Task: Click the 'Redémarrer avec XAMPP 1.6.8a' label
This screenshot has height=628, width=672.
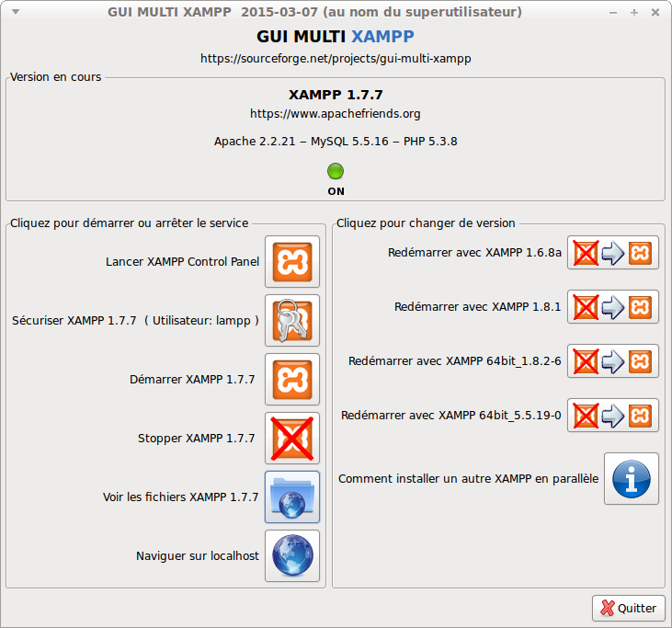Action: (x=474, y=253)
